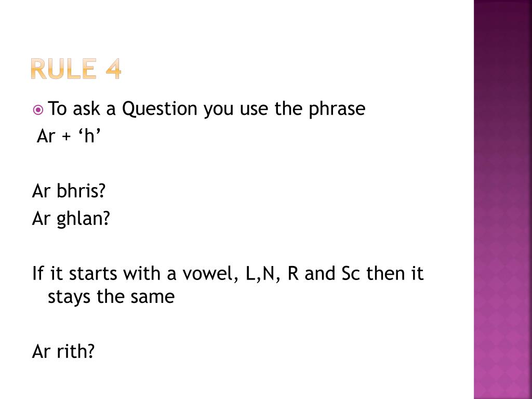
Task: Click the purple decorative sidebar panel
Action: click(x=502, y=199)
